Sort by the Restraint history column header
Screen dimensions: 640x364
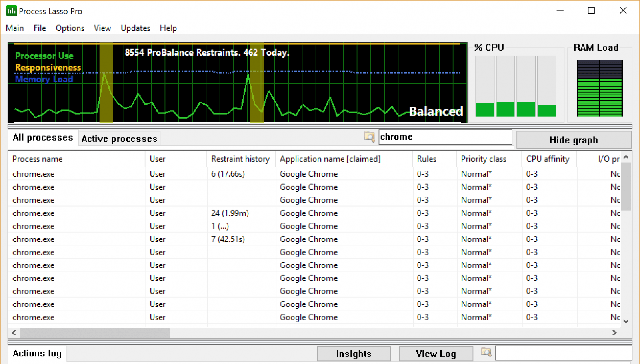pos(240,159)
